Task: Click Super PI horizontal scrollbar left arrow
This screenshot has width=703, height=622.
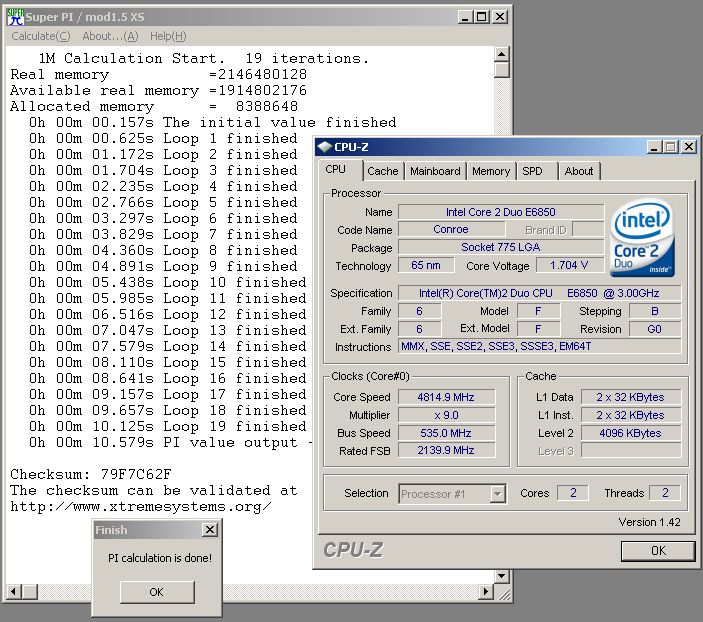Action: [13, 592]
